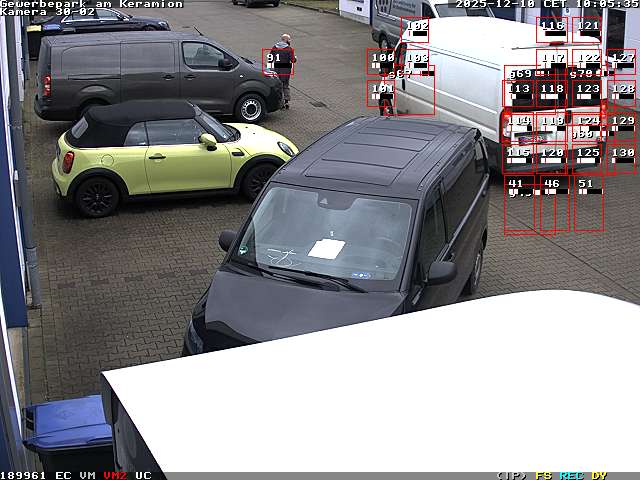Select detection box labeled 130
The width and height of the screenshot is (640, 480).
[621, 158]
